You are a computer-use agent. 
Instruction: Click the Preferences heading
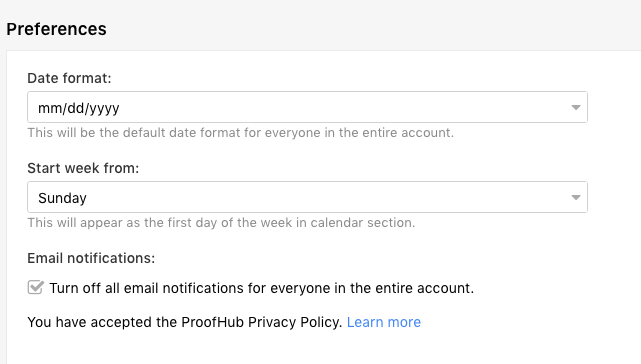(56, 29)
